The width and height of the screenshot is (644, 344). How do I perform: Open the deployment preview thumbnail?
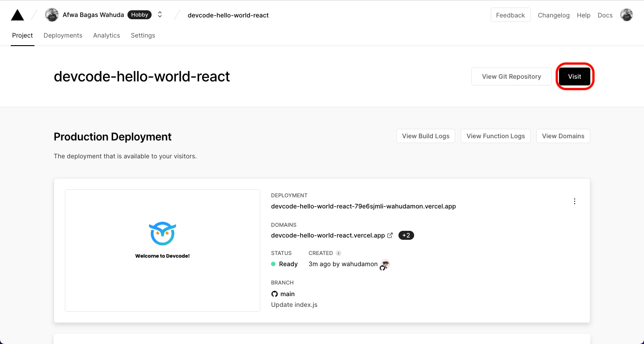click(x=162, y=251)
